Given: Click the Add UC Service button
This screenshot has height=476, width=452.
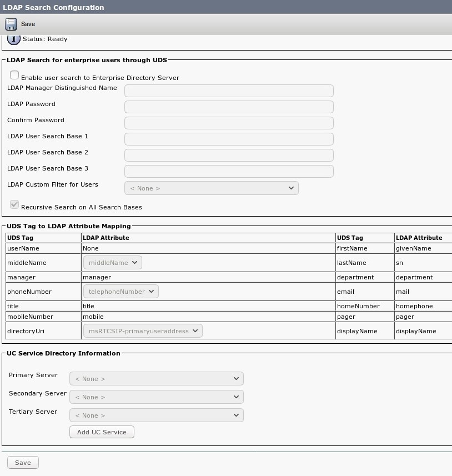Looking at the screenshot, I should pos(102,432).
